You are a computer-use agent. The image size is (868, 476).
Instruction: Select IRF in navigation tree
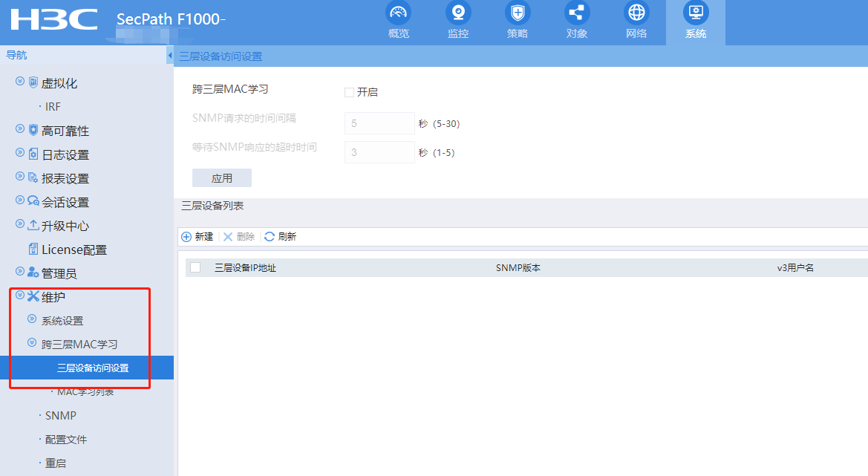point(53,107)
